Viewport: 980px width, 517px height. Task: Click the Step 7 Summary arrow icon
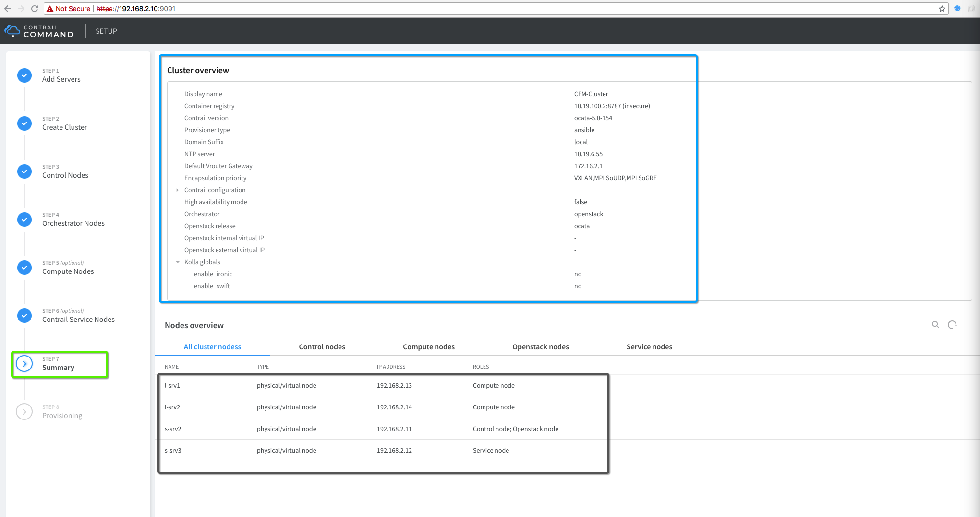coord(24,364)
